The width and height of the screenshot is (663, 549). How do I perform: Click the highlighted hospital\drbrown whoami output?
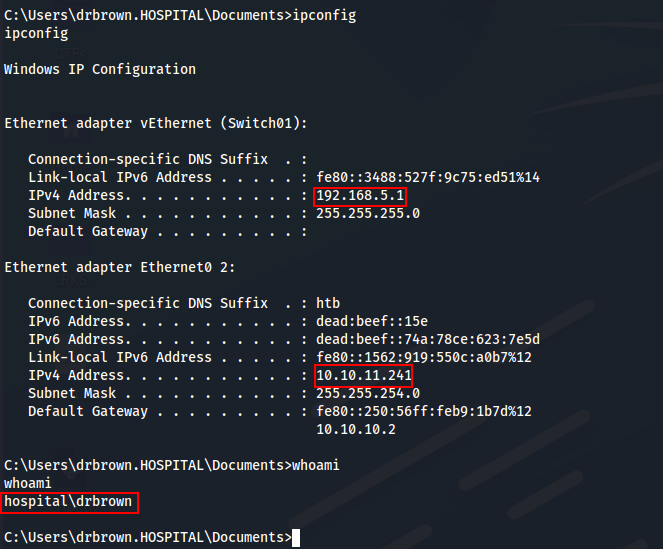point(70,502)
